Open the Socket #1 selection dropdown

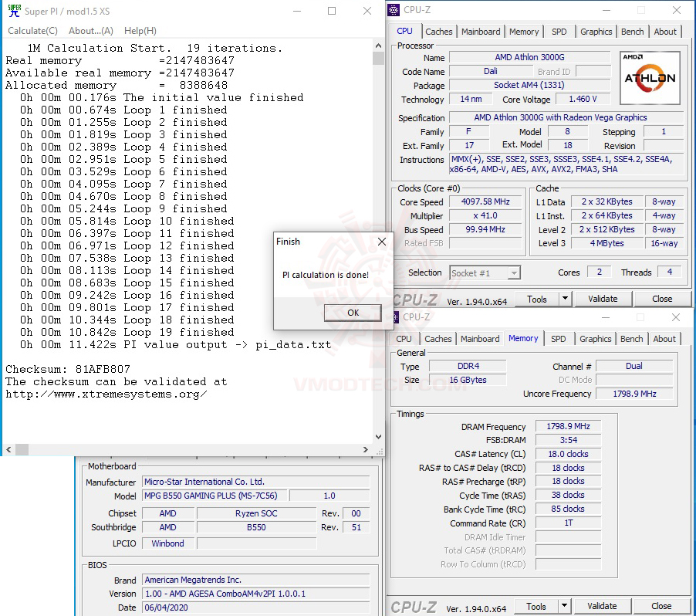pos(485,273)
